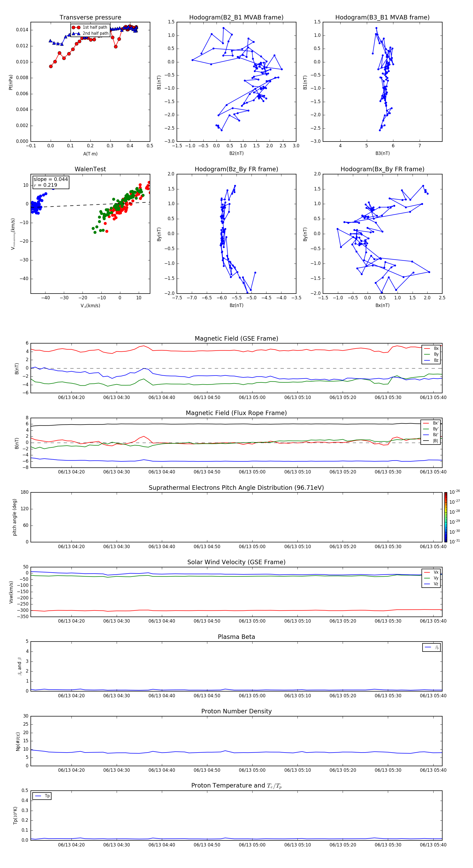Select the Bx entry in GSE field legend
The width and height of the screenshot is (473, 868).
(x=431, y=349)
